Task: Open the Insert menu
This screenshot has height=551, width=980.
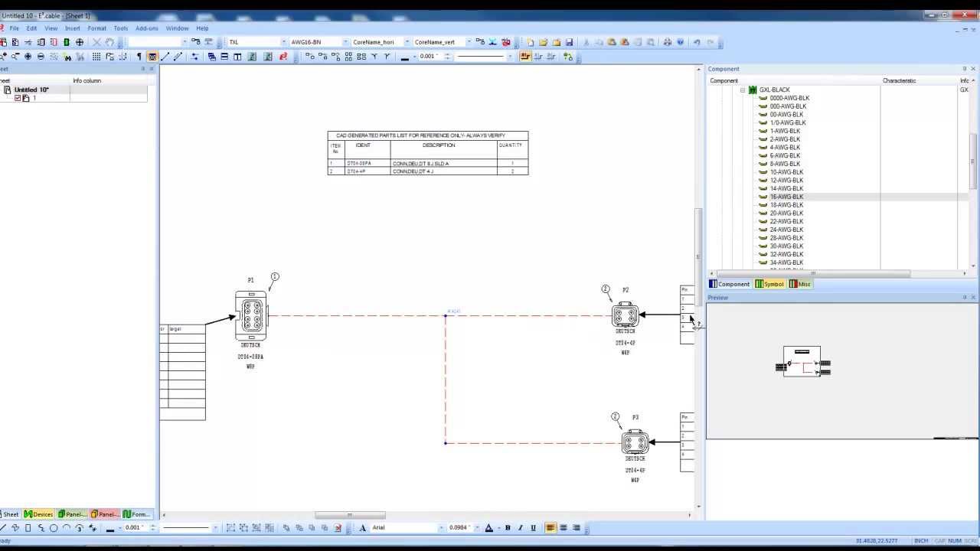Action: click(72, 28)
